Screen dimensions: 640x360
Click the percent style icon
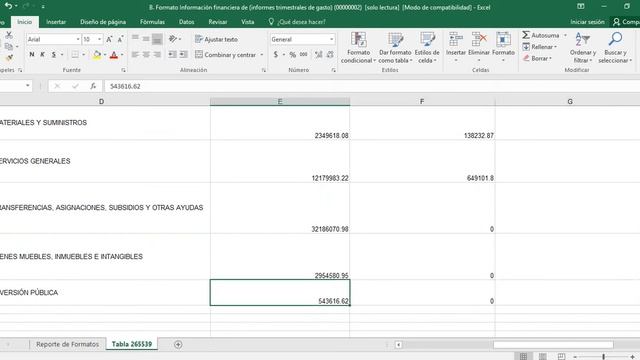click(292, 54)
